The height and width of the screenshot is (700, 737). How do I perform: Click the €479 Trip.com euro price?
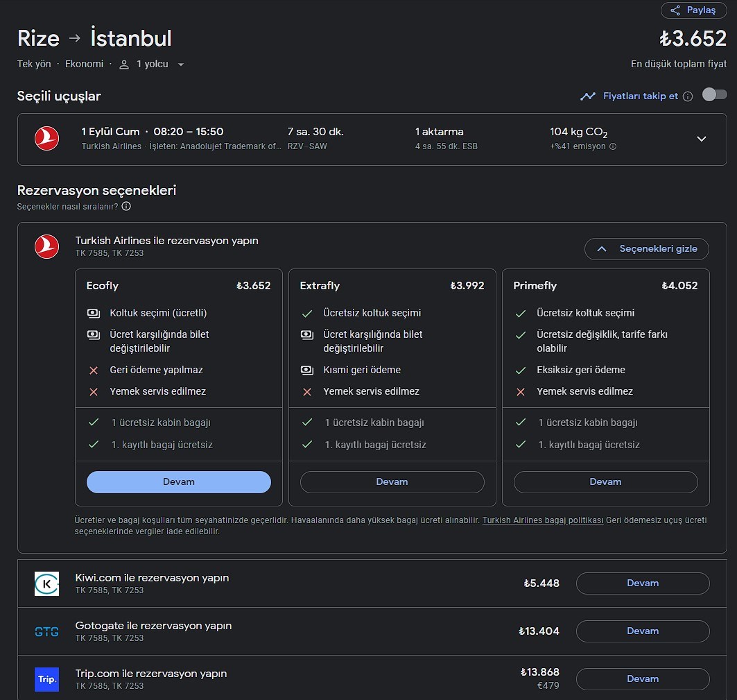[548, 686]
